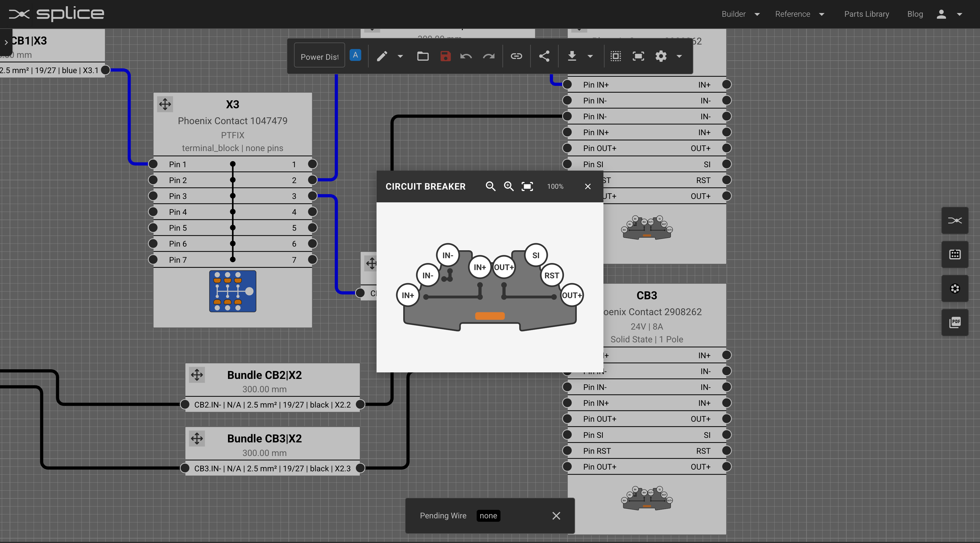Toggle the blue A annotation button
The width and height of the screenshot is (980, 543).
point(355,55)
